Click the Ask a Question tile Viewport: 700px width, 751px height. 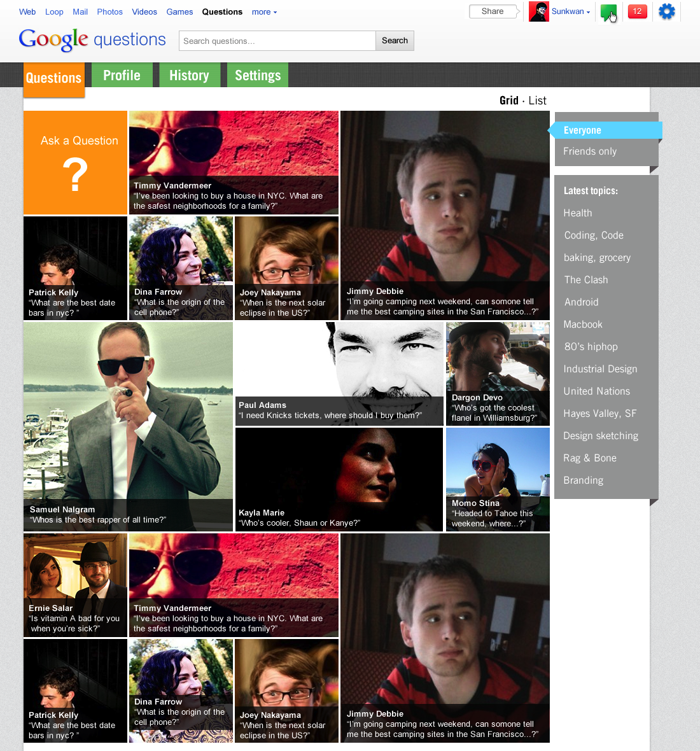(75, 162)
